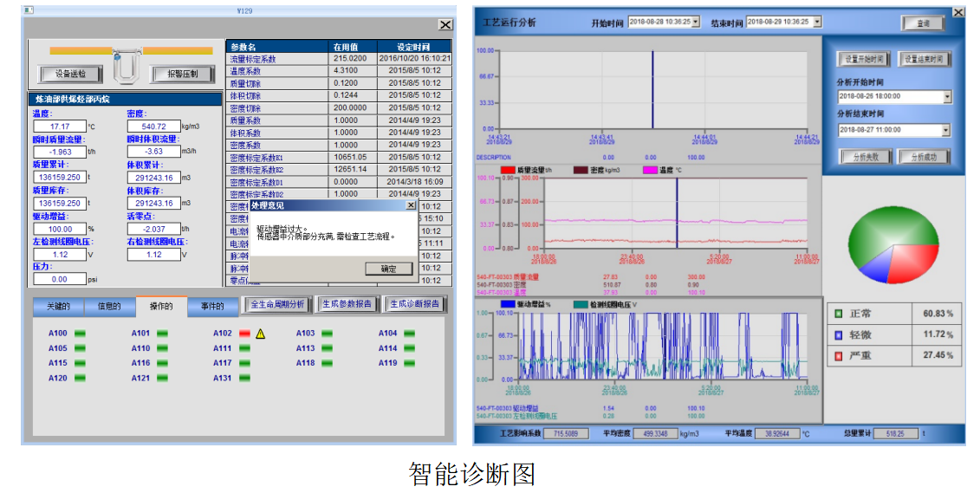Click the green 正常 legend square

(838, 314)
